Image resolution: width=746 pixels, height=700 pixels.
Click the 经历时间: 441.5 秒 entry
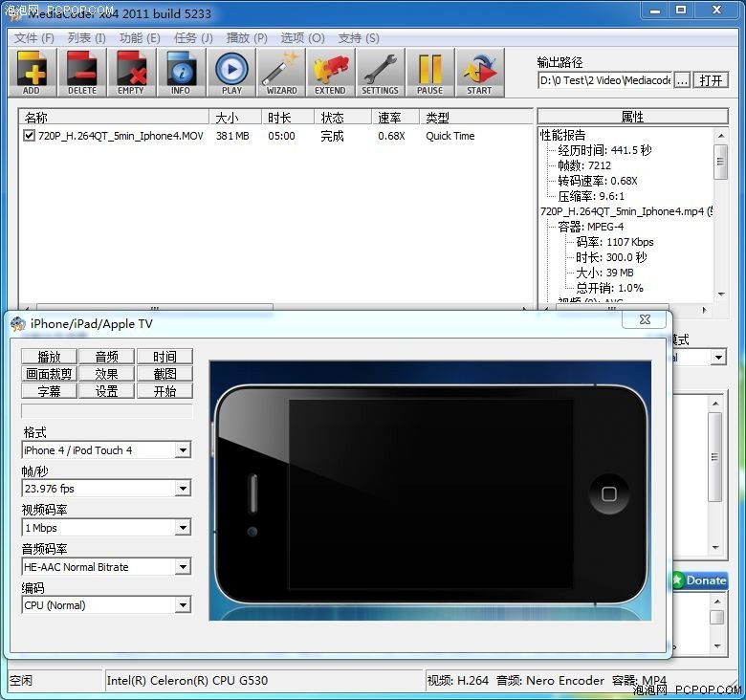tap(604, 150)
